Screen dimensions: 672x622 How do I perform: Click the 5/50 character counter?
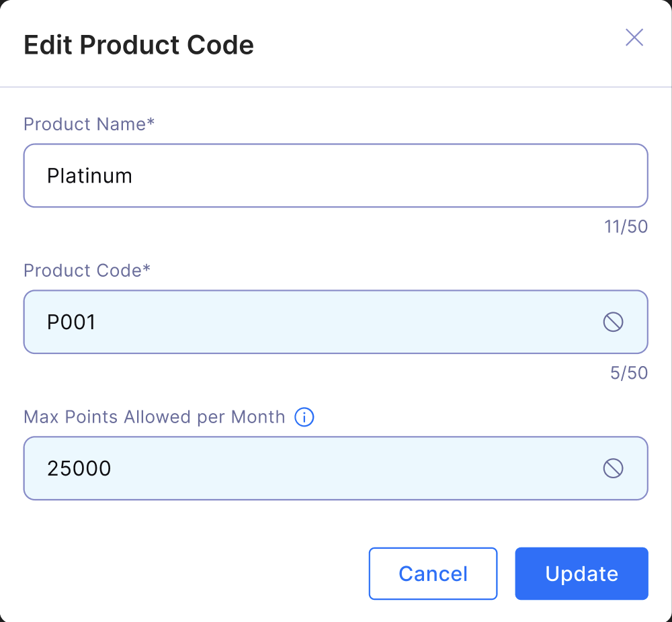[x=629, y=373]
